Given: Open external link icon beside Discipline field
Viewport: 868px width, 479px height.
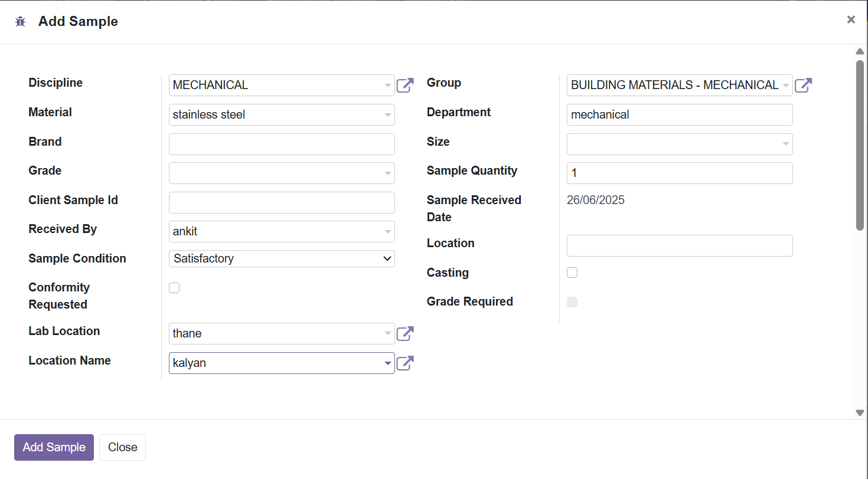Looking at the screenshot, I should [x=404, y=85].
